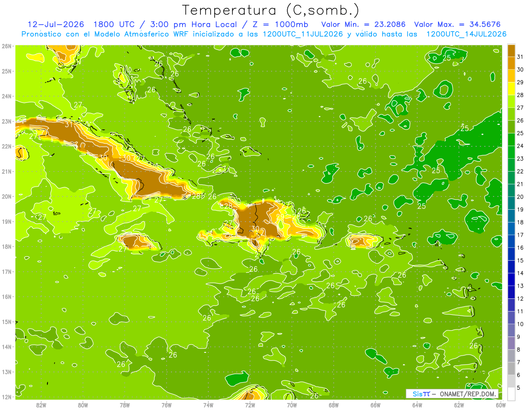
Task: Click the longitude axis label 62W
Action: coord(459,405)
